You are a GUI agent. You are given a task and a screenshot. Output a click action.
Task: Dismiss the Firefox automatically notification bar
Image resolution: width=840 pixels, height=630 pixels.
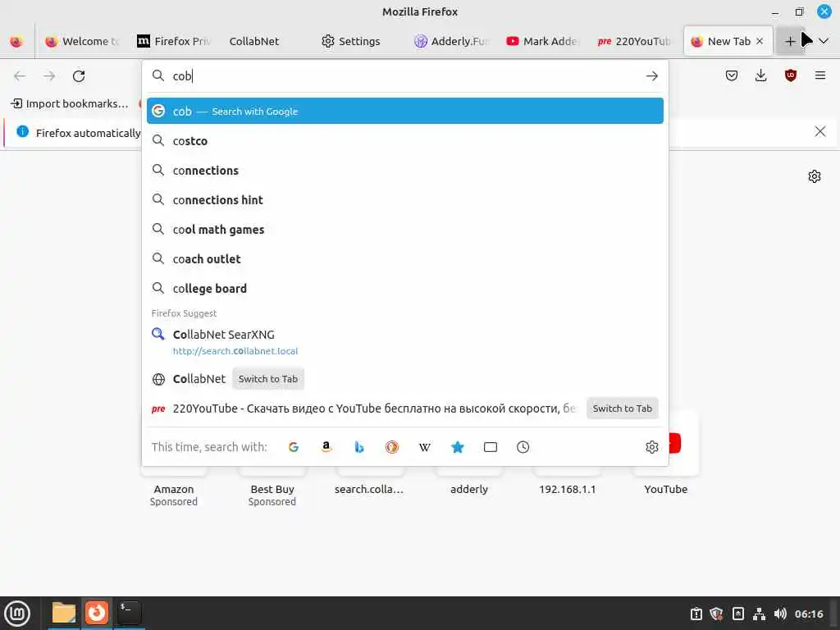tap(819, 131)
